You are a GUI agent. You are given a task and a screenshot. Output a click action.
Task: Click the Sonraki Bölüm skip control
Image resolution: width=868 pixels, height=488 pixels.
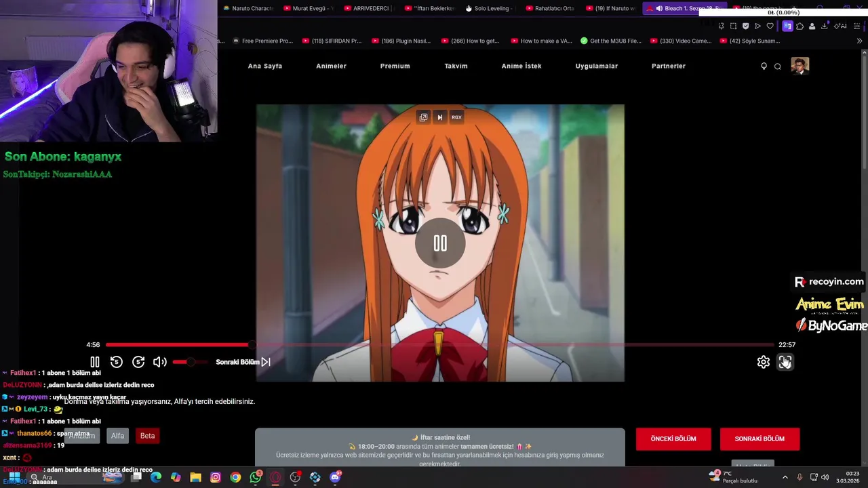(x=243, y=362)
